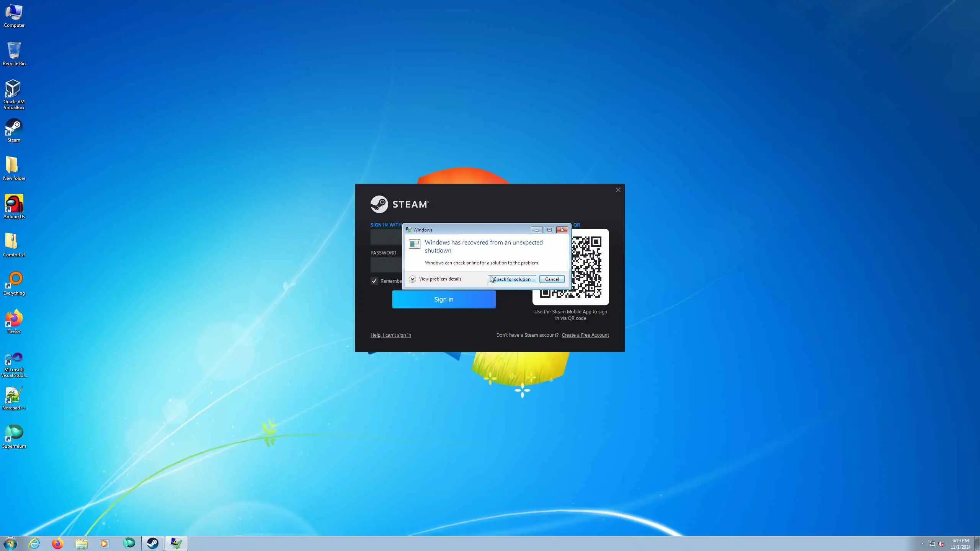Screen dimensions: 980x551
Task: Open Internet Explorer from the taskbar
Action: pos(34,543)
